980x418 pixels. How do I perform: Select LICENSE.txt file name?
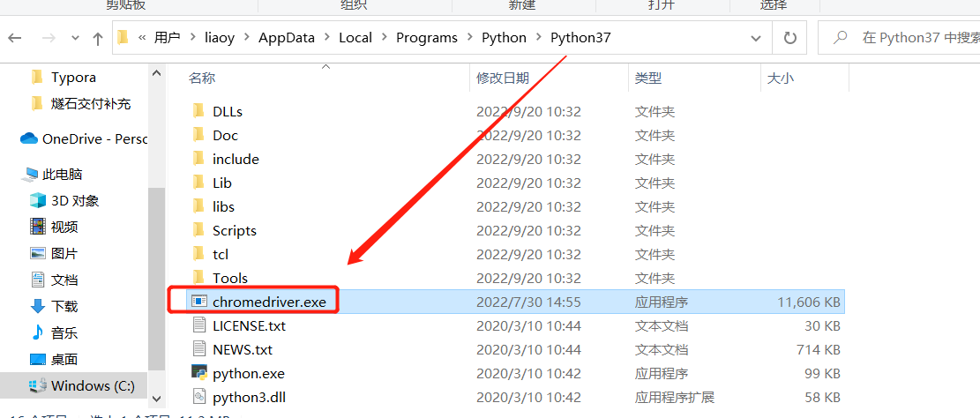click(250, 325)
